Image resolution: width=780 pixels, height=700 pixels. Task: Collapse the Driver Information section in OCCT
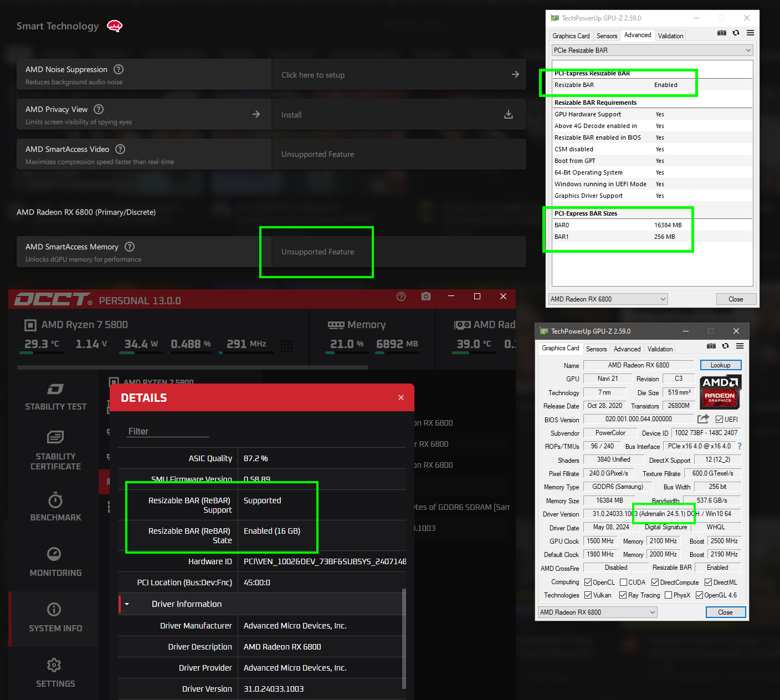(127, 604)
